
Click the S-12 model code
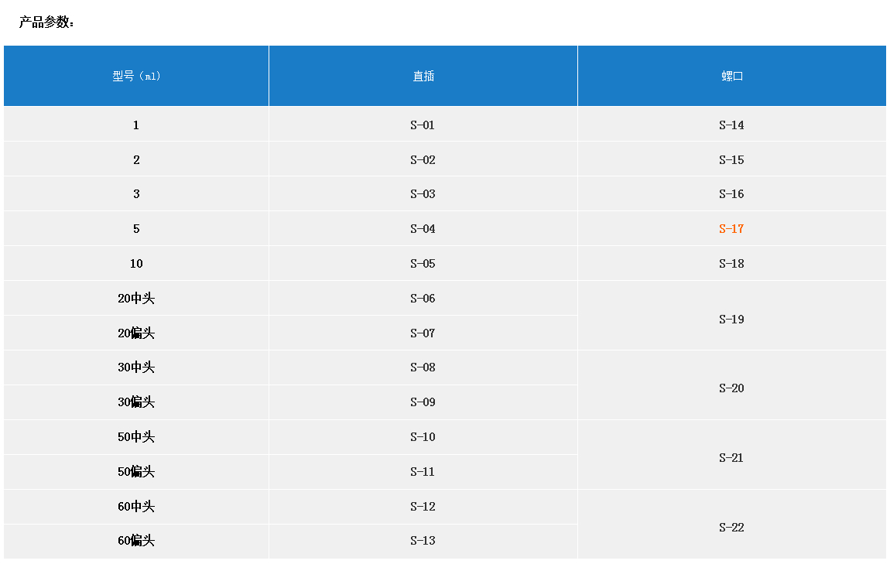click(x=423, y=507)
